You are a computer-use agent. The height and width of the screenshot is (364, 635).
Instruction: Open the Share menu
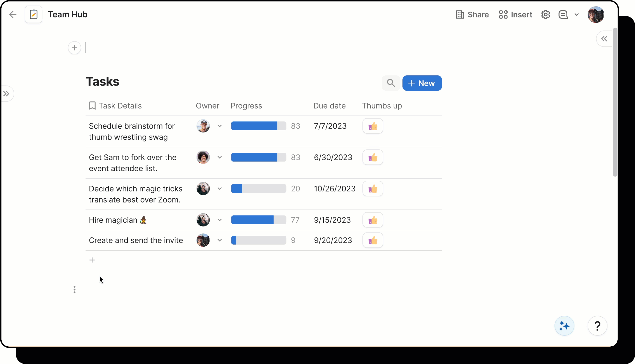pos(472,15)
